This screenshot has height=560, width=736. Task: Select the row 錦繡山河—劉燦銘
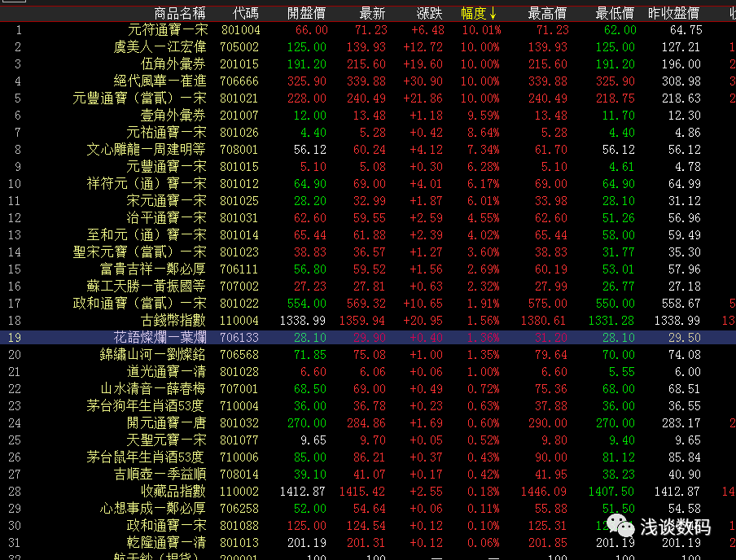(368, 354)
